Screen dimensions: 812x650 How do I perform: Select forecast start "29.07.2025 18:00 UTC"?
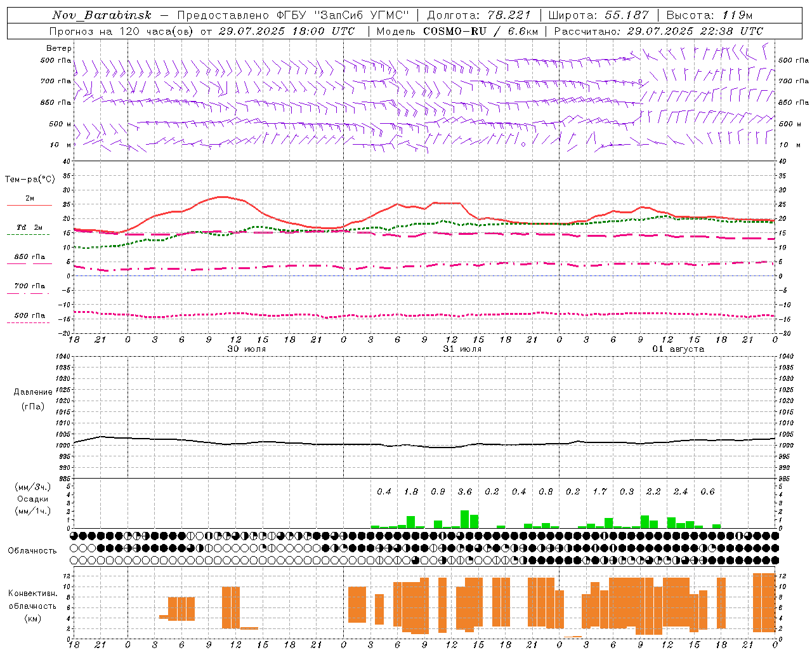click(287, 31)
